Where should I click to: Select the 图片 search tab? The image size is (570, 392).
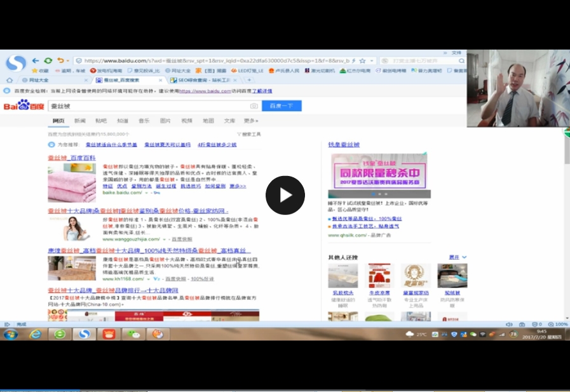165,121
